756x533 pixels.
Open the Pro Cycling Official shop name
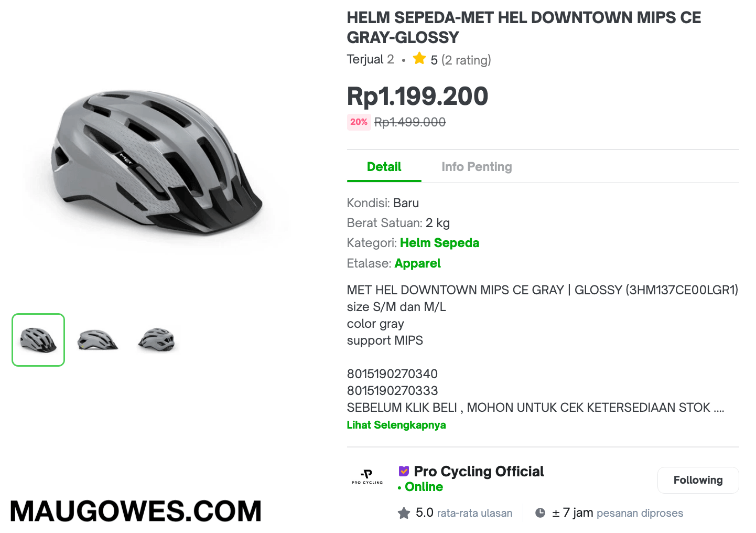479,472
